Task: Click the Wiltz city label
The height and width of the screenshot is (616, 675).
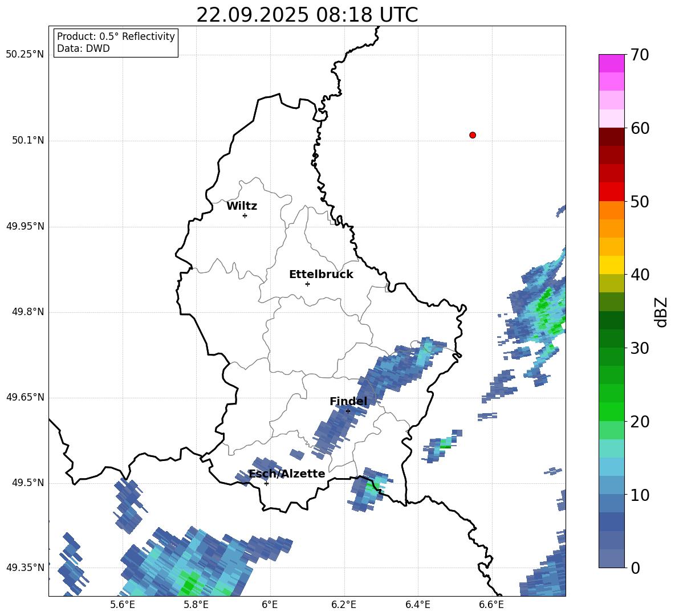Action: pyautogui.click(x=242, y=206)
